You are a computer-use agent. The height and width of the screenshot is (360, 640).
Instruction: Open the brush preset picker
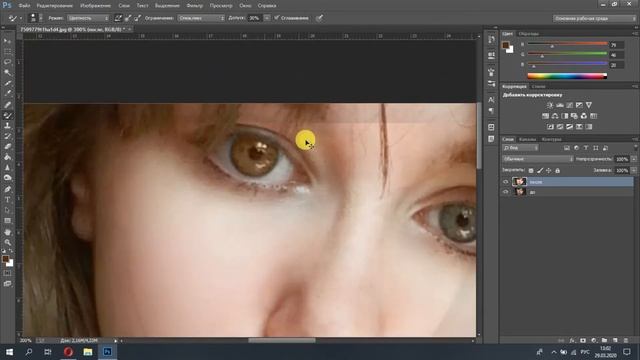[x=35, y=18]
